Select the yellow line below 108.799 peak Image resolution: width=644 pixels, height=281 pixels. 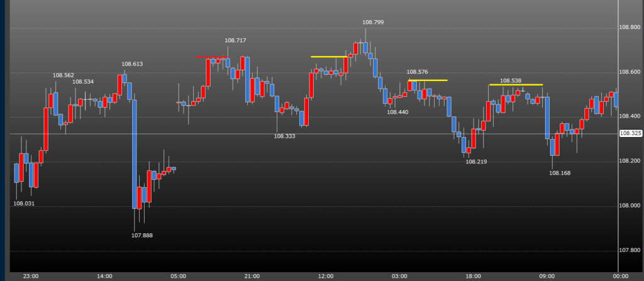point(329,57)
